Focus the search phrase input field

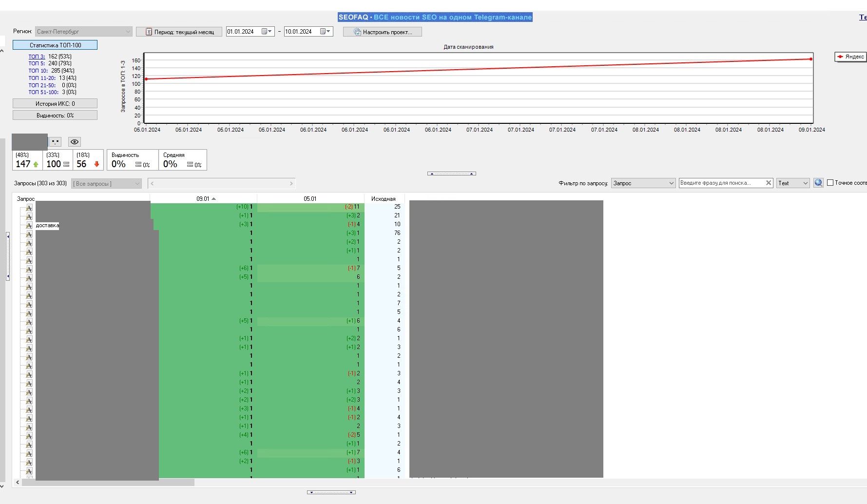tap(720, 183)
